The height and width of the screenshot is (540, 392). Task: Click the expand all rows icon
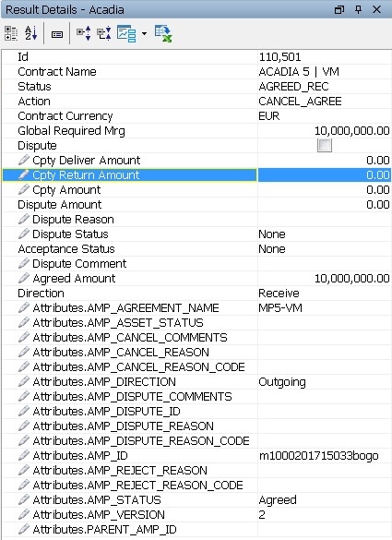(x=84, y=33)
